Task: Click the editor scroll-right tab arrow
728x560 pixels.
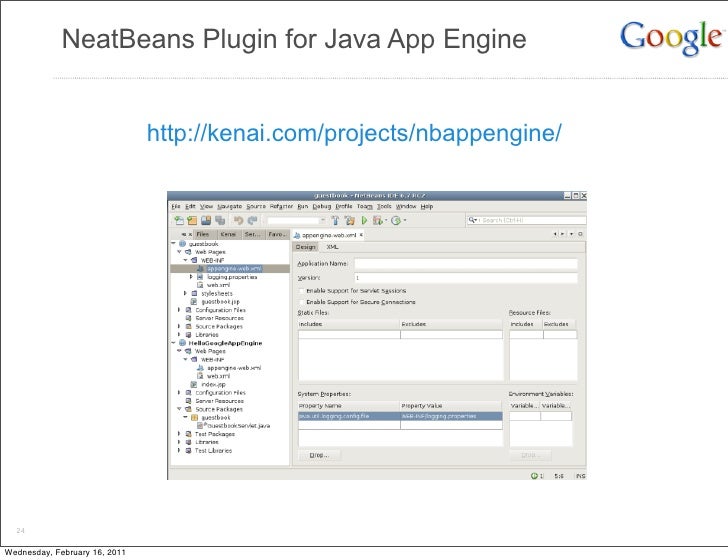Action: pyautogui.click(x=563, y=234)
